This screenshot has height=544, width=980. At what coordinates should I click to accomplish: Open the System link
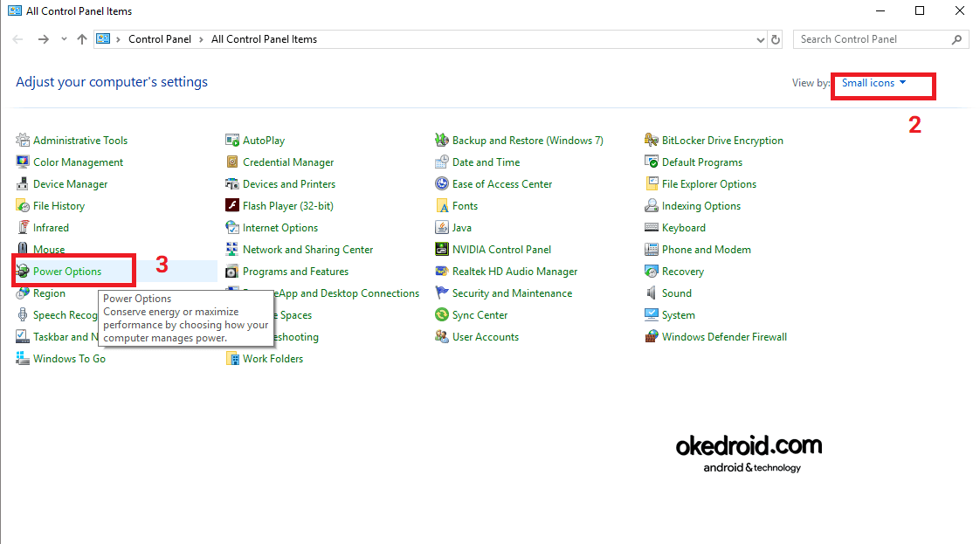click(x=679, y=314)
